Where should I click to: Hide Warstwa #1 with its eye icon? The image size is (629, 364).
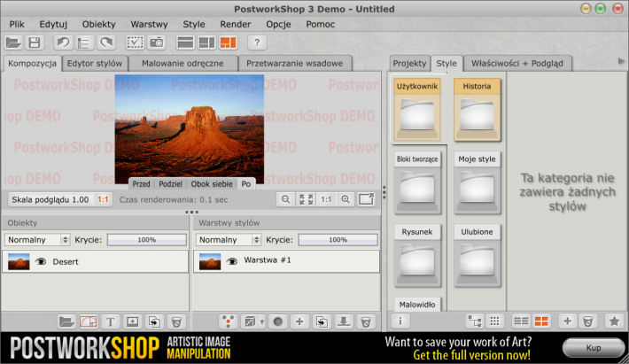231,261
